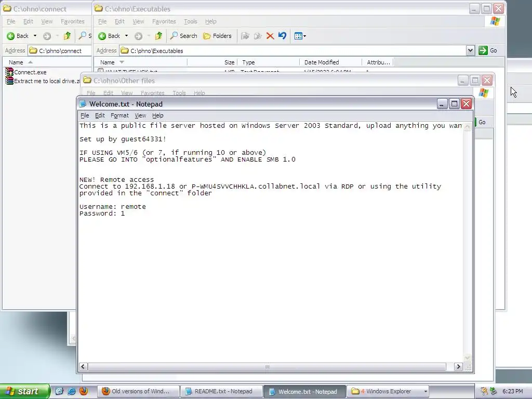This screenshot has width=532, height=399.
Task: Launch Firefox from the quick launch bar
Action: [84, 391]
